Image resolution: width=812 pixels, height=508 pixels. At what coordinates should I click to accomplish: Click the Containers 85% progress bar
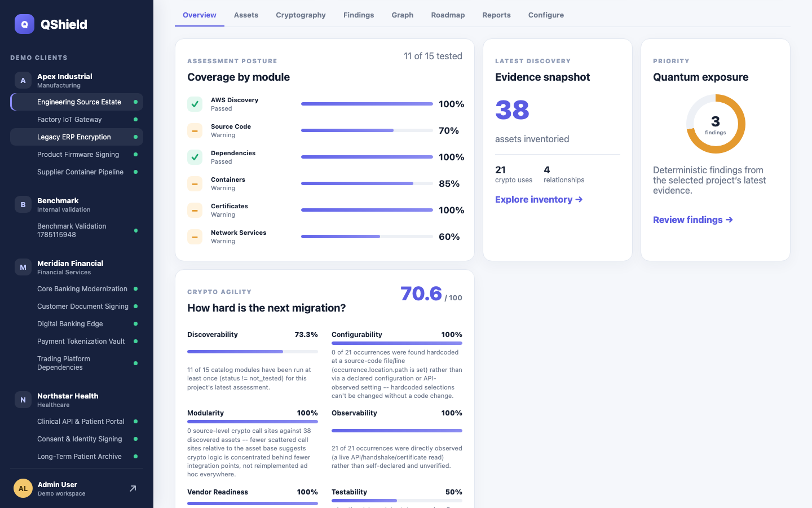(367, 183)
